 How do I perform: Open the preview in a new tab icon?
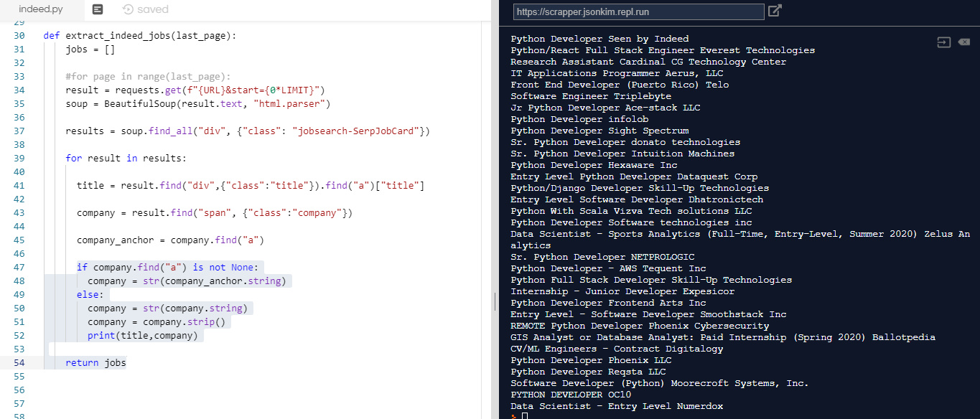click(775, 11)
